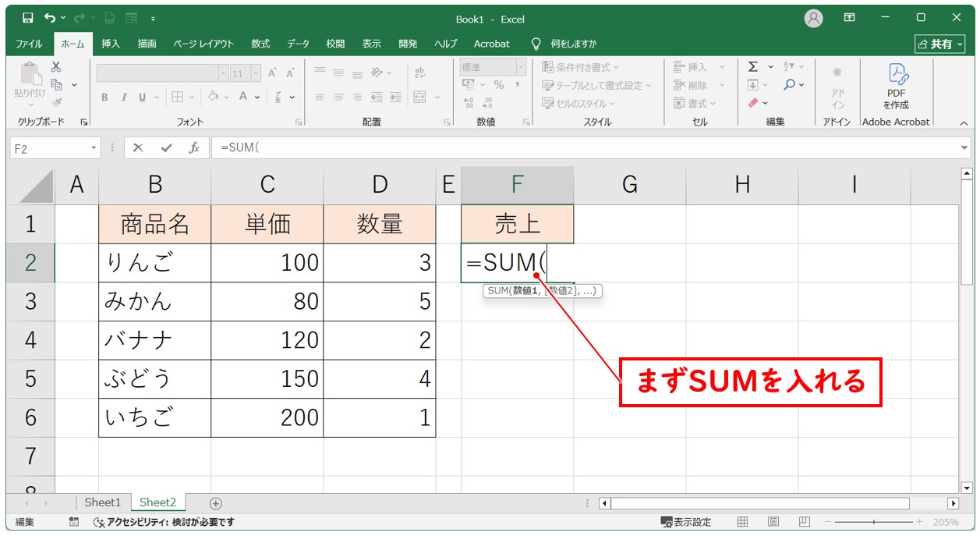980x536 pixels.
Task: Switch to Page Layout view in status bar
Action: (x=773, y=522)
